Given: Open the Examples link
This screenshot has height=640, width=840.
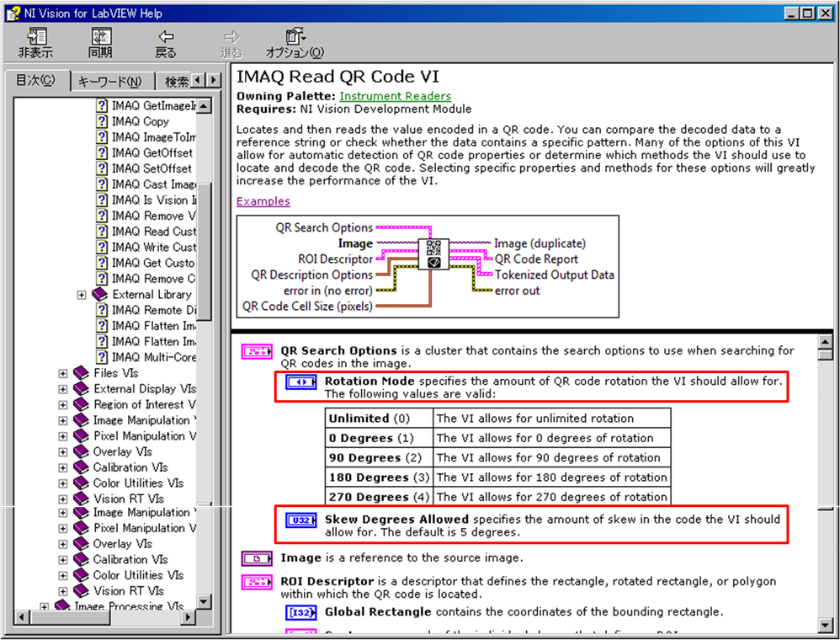Looking at the screenshot, I should click(x=263, y=201).
